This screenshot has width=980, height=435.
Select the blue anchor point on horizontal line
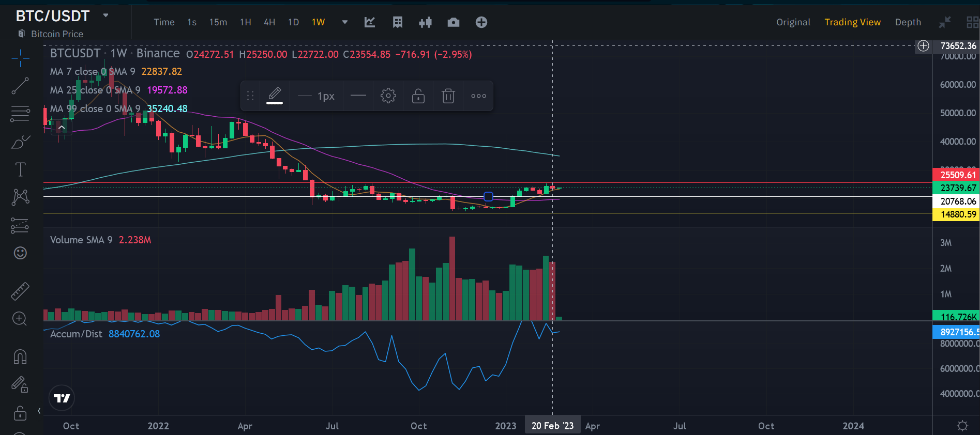point(488,196)
